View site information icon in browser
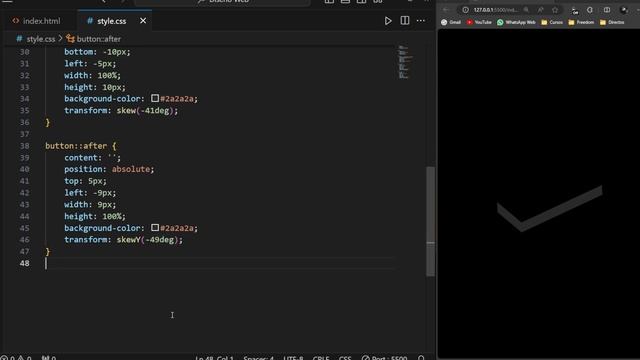The height and width of the screenshot is (360, 640). pos(465,10)
